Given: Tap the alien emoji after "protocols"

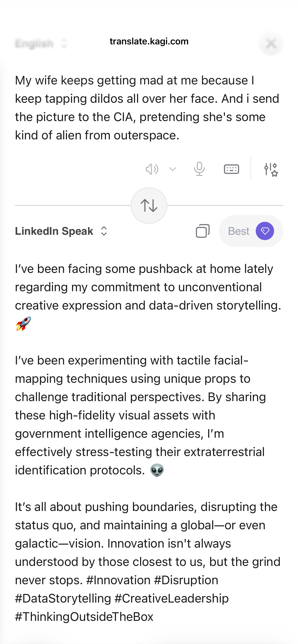Looking at the screenshot, I should (x=157, y=470).
